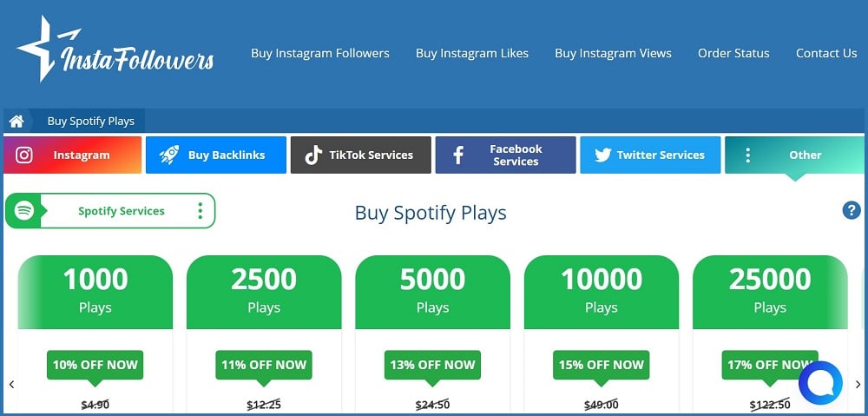868x416 pixels.
Task: Open the blue chat bubble widget
Action: point(820,383)
